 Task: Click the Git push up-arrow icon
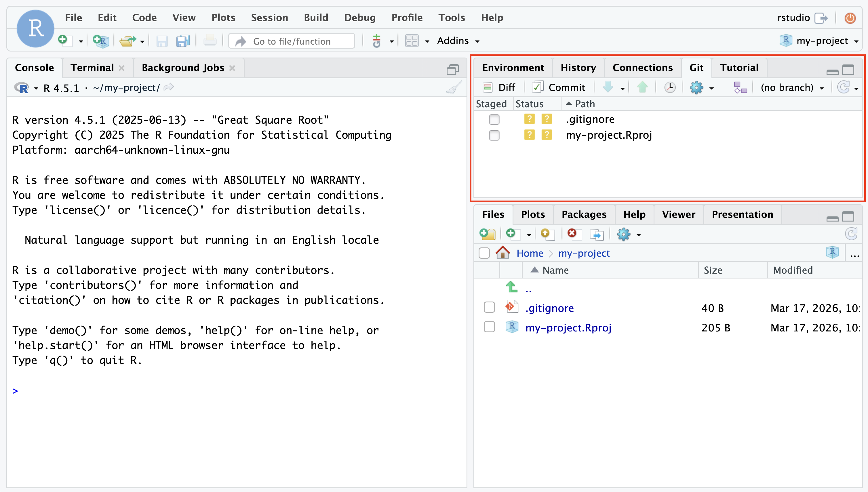(x=642, y=87)
